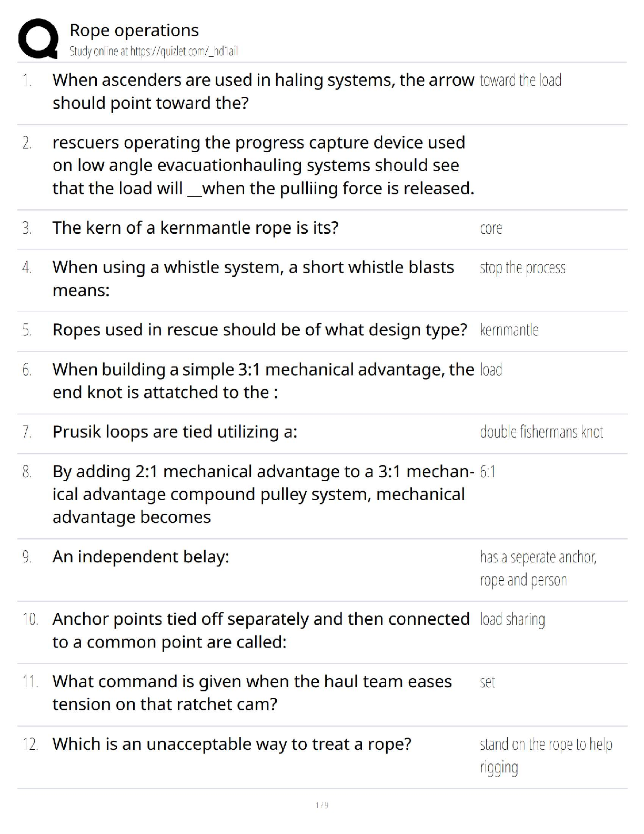The image size is (644, 834).
Task: Click the Quizlet Q logo
Action: pos(38,38)
